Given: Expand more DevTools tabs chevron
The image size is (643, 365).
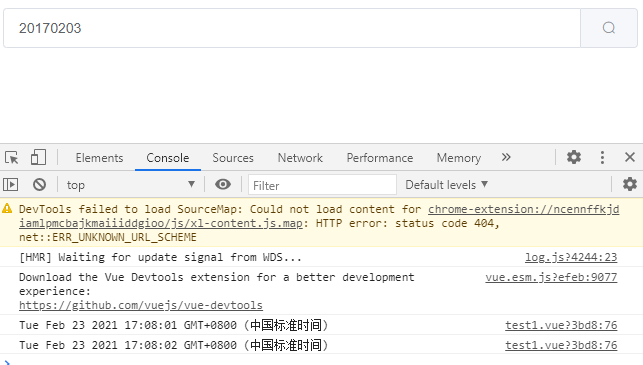Looking at the screenshot, I should tap(506, 157).
